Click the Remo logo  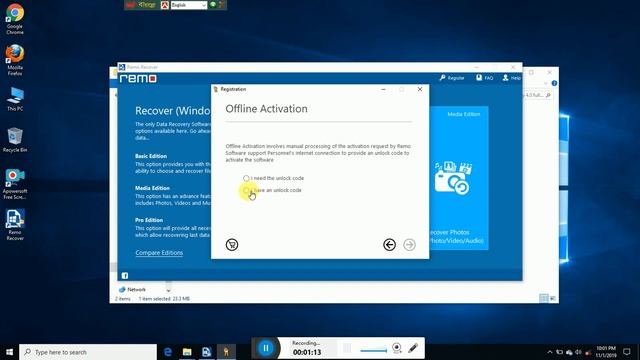138,78
